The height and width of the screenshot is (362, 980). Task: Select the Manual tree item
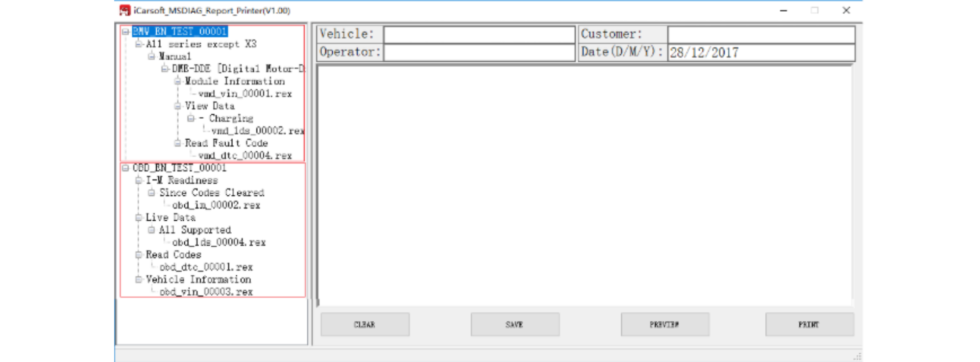175,56
